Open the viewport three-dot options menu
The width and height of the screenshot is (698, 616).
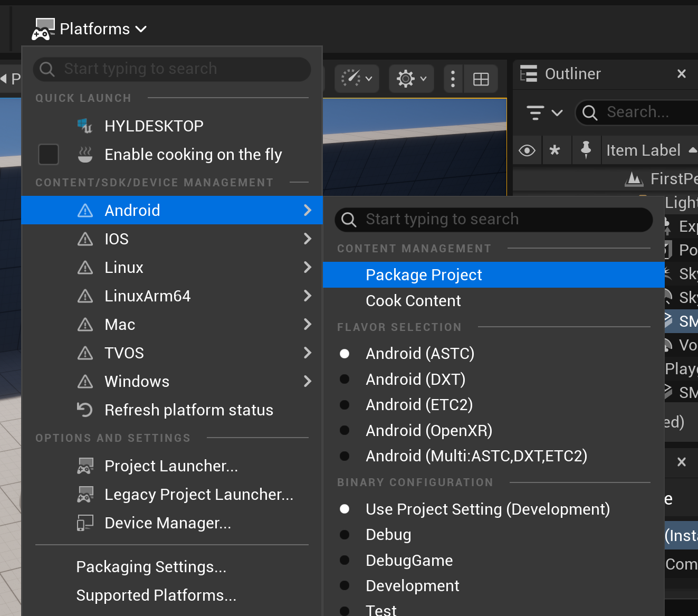[x=453, y=79]
